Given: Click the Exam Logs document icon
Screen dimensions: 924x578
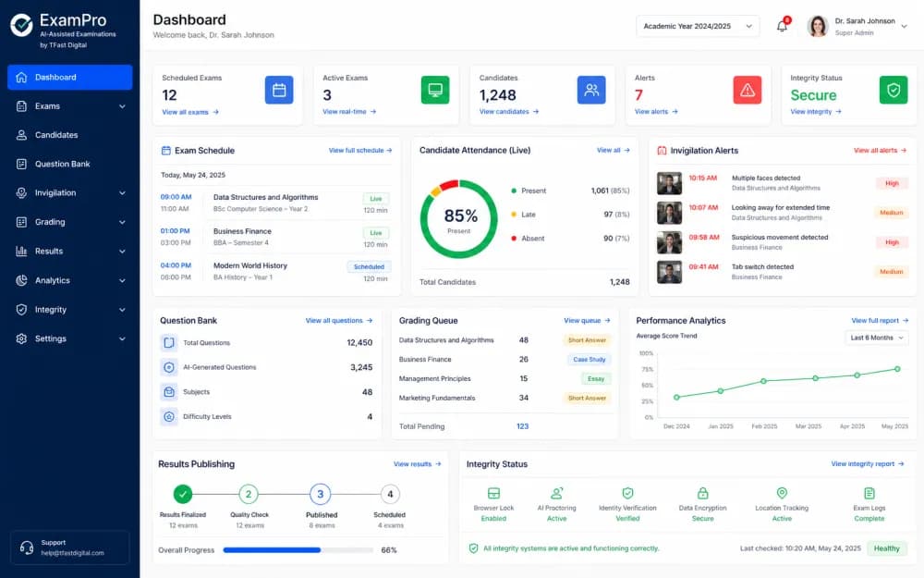Looking at the screenshot, I should point(869,493).
